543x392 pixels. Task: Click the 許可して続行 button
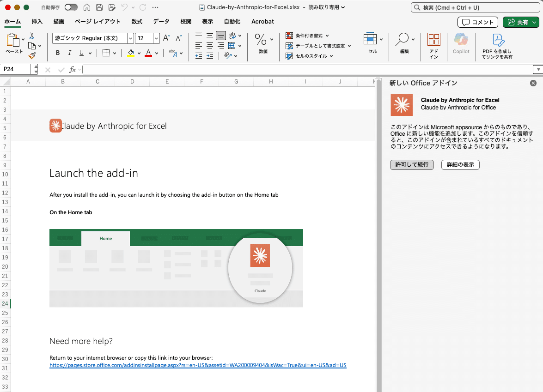412,165
